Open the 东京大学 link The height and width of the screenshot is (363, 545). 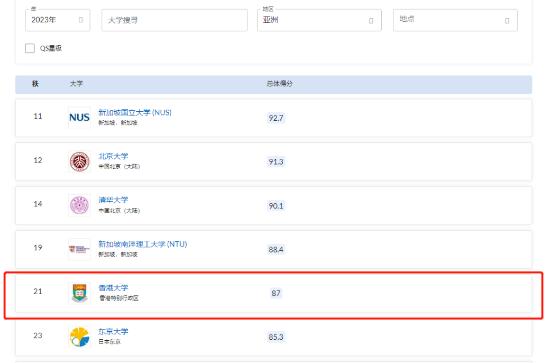[x=113, y=331]
